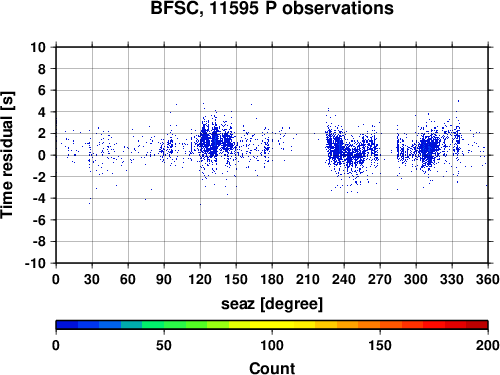Click the 'Count' colorbar label
This screenshot has height=375, width=500.
pyautogui.click(x=272, y=369)
